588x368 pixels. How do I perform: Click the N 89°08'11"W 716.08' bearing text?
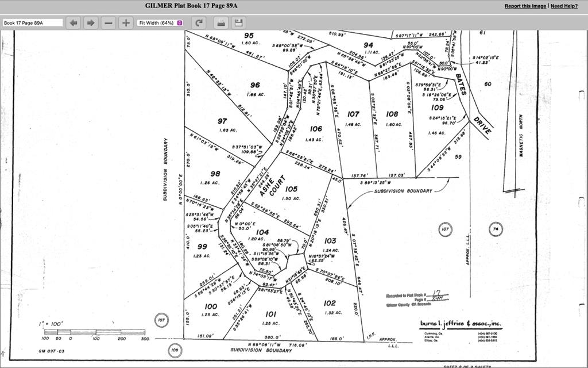tap(277, 344)
